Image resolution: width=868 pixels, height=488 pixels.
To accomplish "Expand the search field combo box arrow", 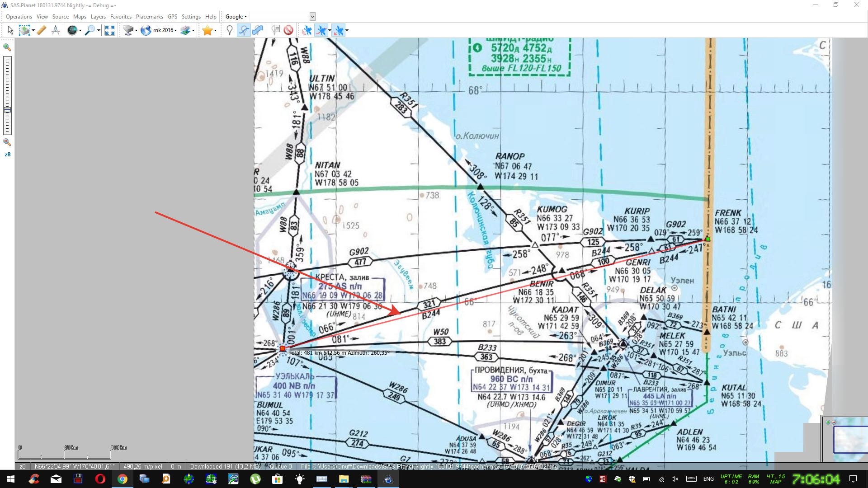I will click(312, 17).
